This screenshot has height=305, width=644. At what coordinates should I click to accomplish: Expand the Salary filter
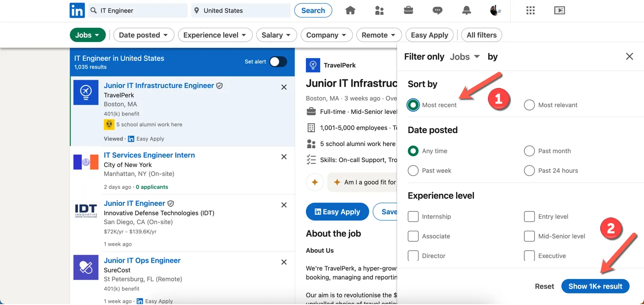click(x=276, y=35)
